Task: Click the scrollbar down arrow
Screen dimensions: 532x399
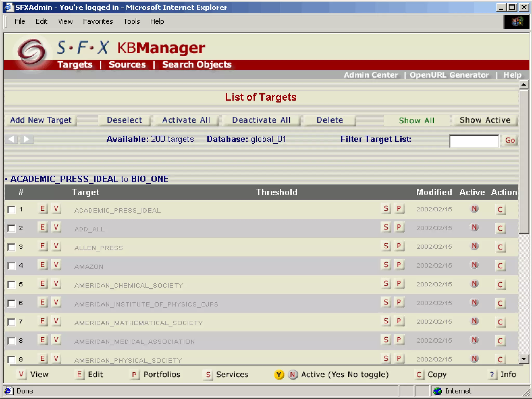Action: click(524, 359)
